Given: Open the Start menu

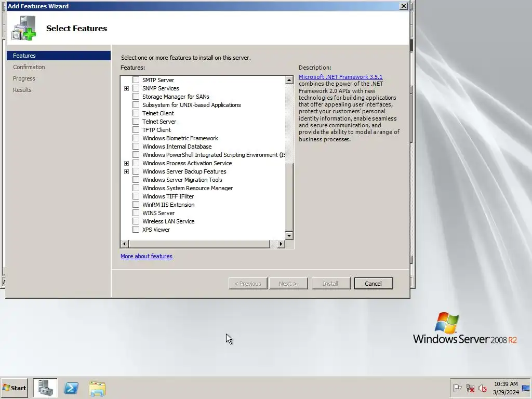Looking at the screenshot, I should (x=14, y=388).
